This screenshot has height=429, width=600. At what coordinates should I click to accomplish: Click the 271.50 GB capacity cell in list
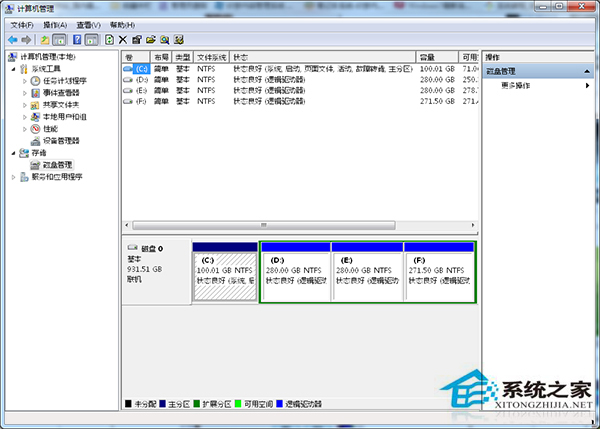(437, 101)
